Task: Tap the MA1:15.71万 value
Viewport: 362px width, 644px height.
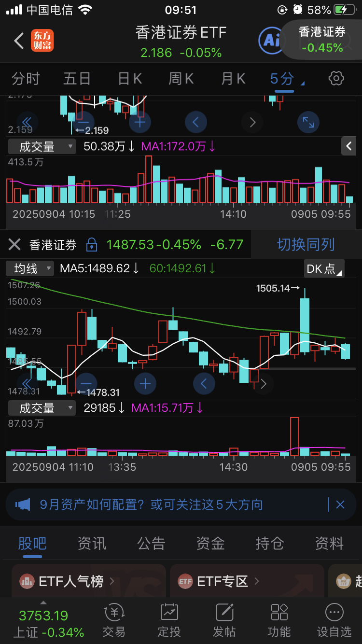Action: [167, 408]
